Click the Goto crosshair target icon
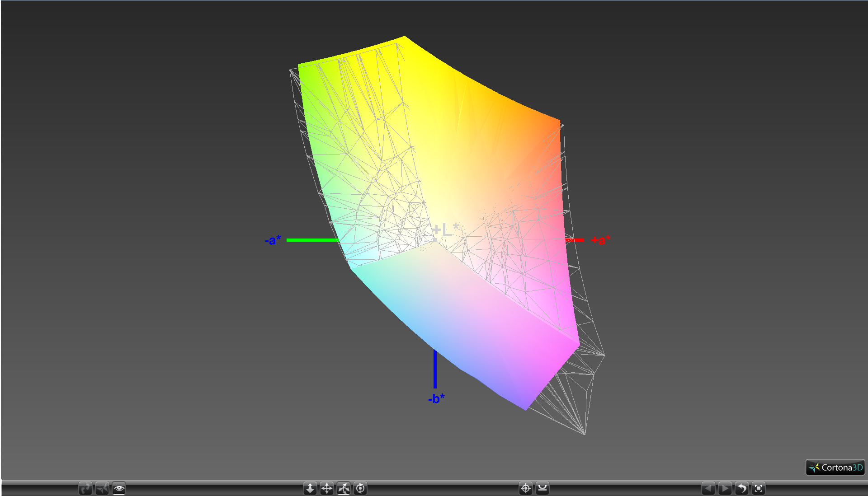The width and height of the screenshot is (868, 496). [526, 488]
